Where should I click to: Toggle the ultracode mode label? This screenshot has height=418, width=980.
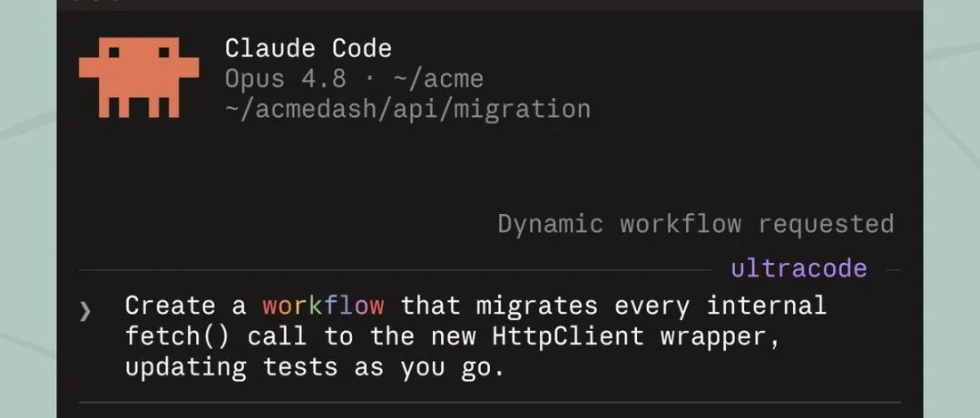(799, 268)
